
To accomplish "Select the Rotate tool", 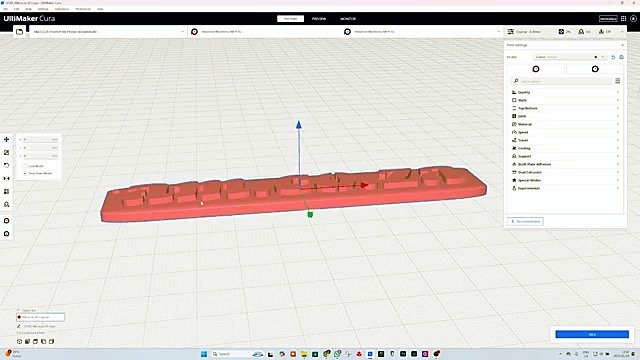I will point(7,165).
